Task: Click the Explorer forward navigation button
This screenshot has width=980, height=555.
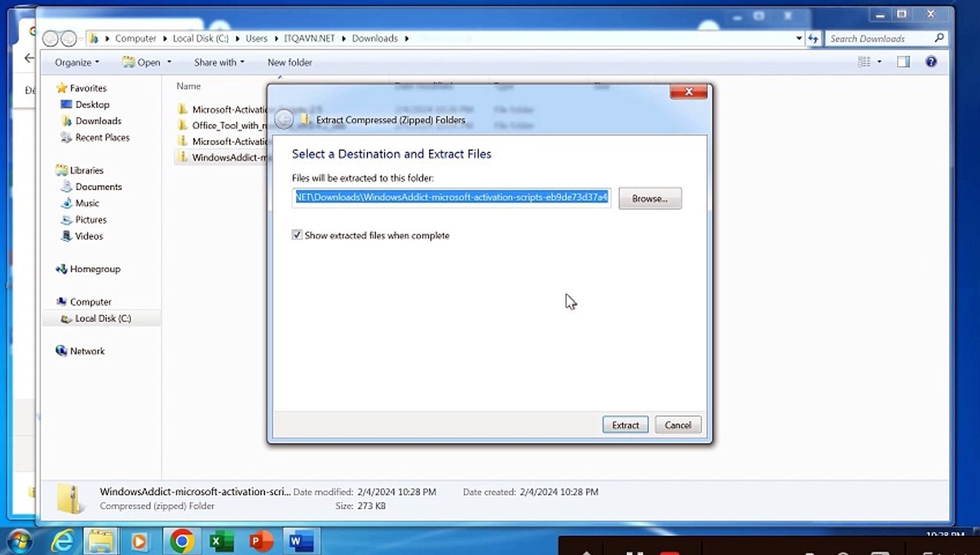Action: 69,39
